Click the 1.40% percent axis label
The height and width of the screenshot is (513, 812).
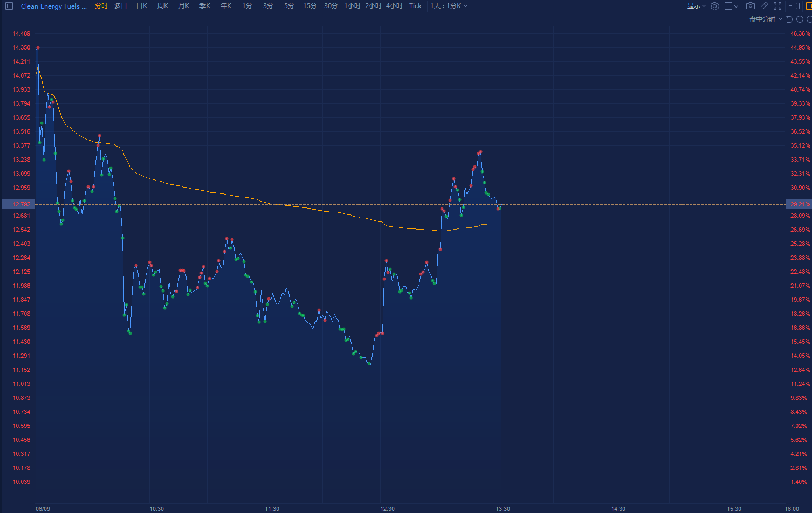tap(799, 482)
